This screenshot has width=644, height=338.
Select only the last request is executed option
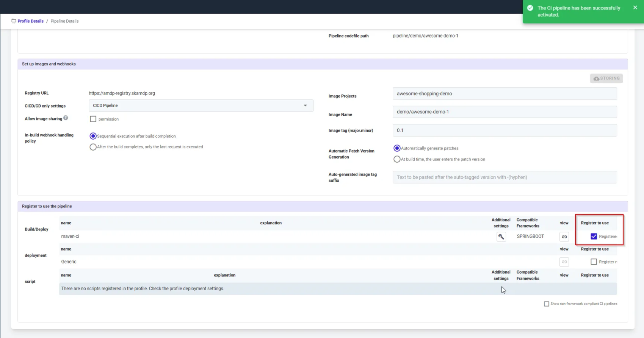(93, 147)
